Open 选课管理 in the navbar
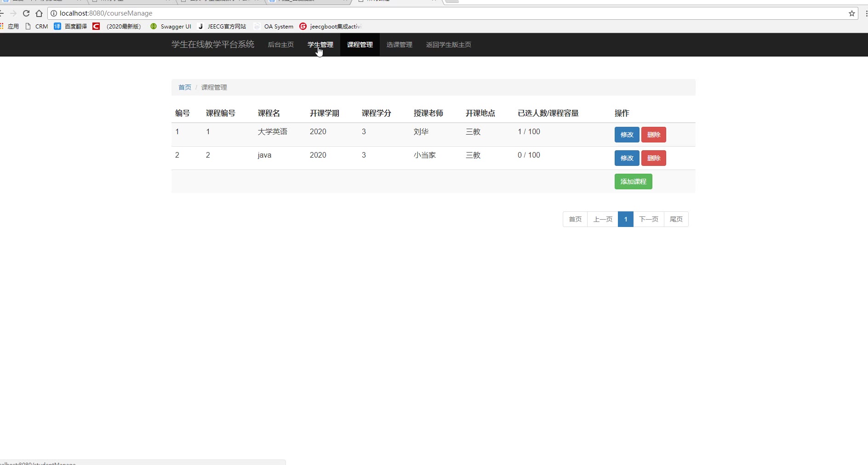 click(x=400, y=45)
